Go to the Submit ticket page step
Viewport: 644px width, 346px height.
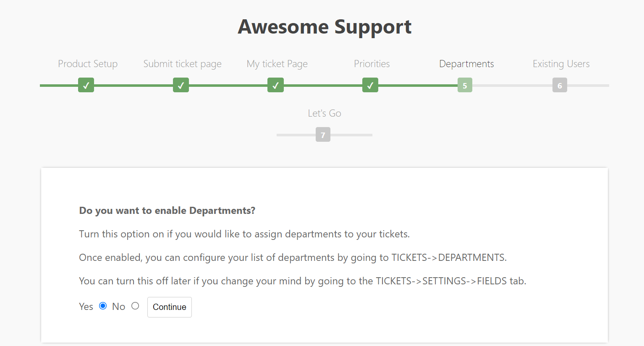pos(182,64)
